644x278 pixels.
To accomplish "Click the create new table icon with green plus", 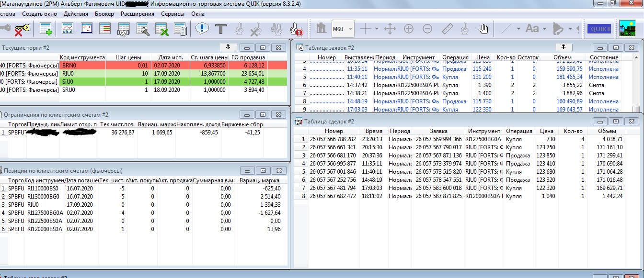I will pos(46,29).
